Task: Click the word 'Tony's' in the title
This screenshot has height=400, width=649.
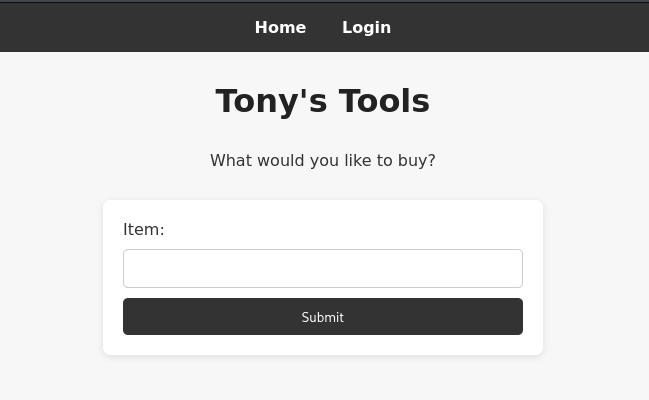Action: coord(271,101)
